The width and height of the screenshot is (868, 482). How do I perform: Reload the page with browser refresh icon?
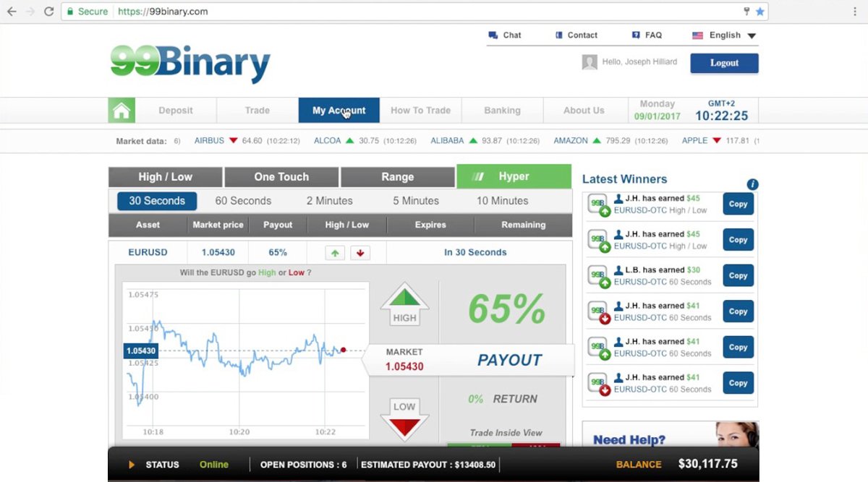coord(48,12)
